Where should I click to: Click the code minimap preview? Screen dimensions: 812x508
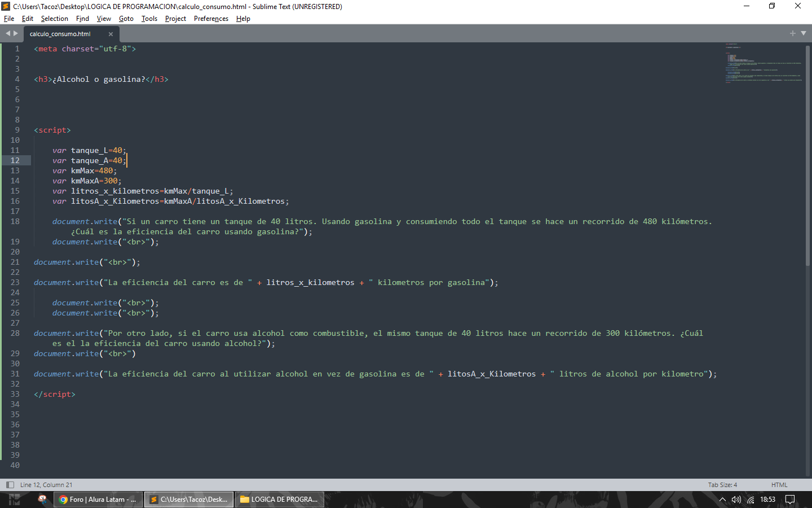[x=764, y=63]
